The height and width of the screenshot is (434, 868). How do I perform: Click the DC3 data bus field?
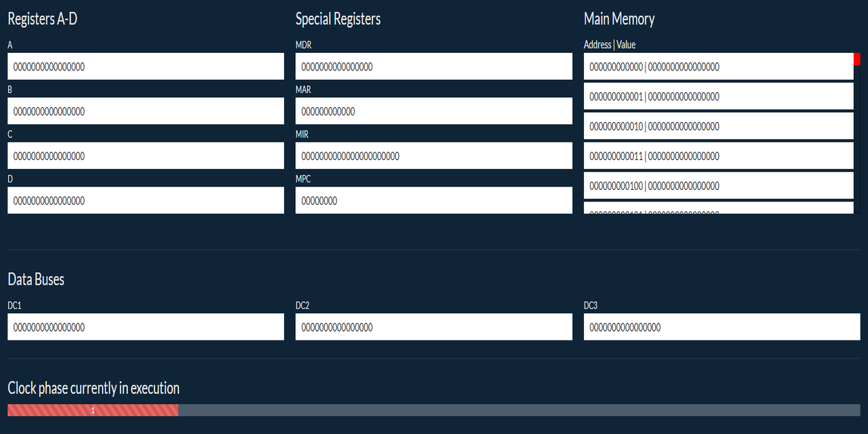click(x=721, y=327)
